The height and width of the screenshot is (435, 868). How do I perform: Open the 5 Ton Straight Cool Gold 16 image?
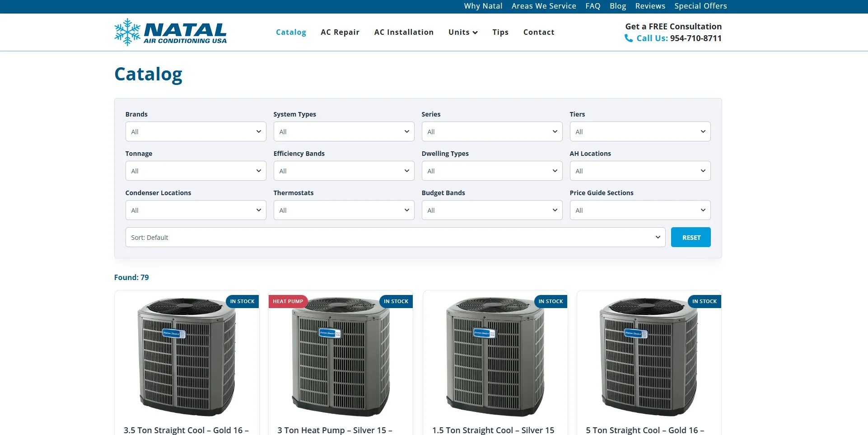(649, 357)
